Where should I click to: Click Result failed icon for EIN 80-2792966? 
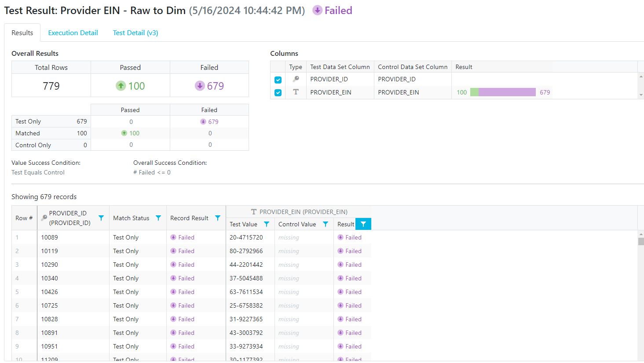[340, 251]
